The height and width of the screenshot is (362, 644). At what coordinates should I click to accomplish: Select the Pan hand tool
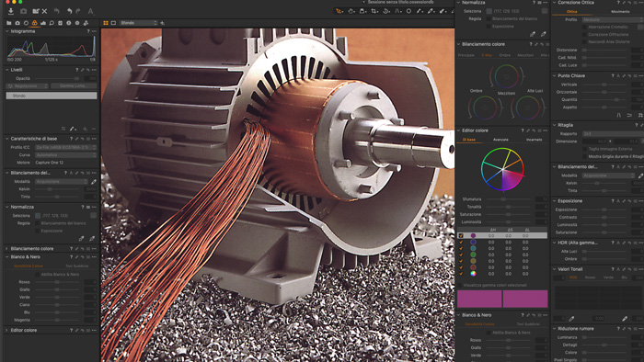click(x=351, y=11)
